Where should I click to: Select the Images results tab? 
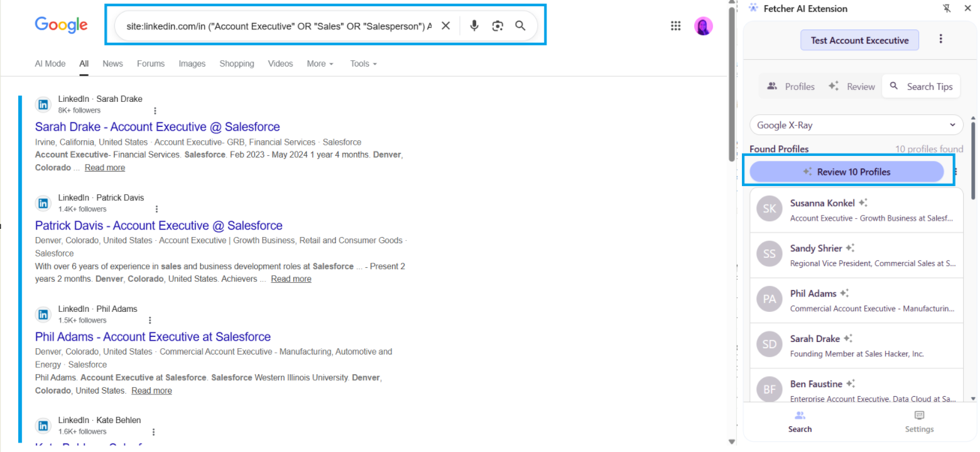(x=192, y=63)
